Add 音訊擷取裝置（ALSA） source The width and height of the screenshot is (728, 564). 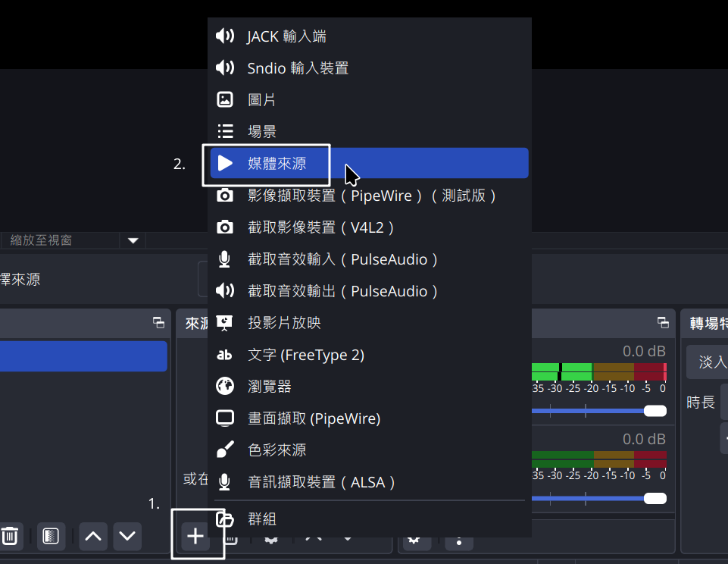point(369,482)
